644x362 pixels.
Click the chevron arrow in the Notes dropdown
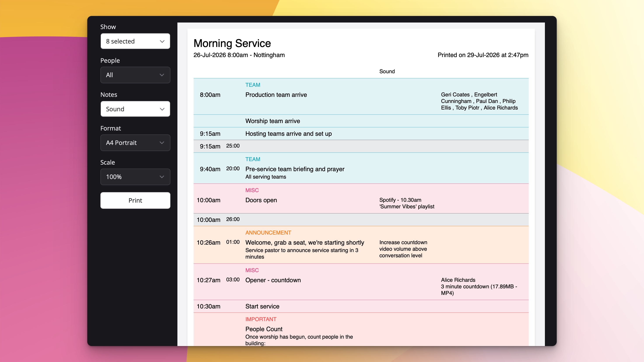coord(162,109)
